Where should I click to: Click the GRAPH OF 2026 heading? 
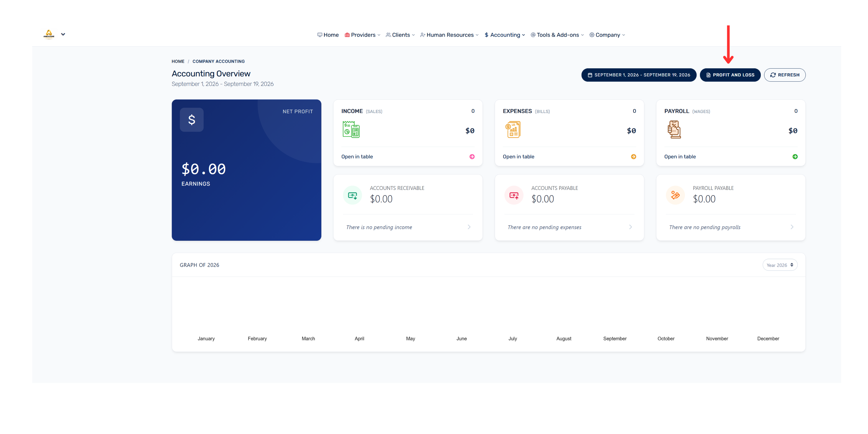[199, 265]
